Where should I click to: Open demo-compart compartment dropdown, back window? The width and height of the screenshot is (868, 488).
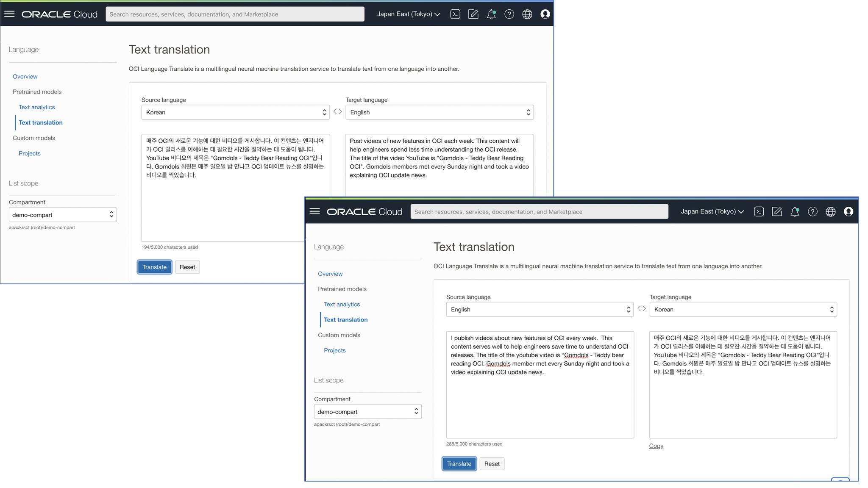tap(63, 215)
